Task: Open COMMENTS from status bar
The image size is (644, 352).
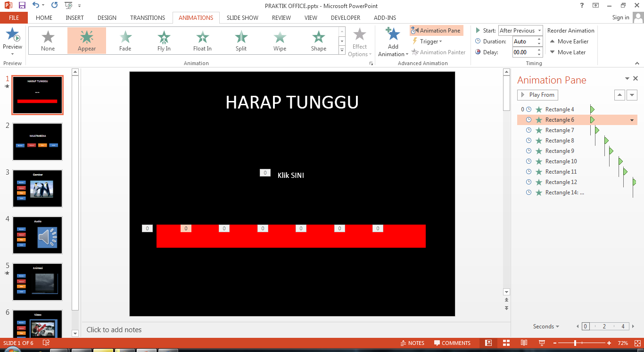Action: (452, 343)
